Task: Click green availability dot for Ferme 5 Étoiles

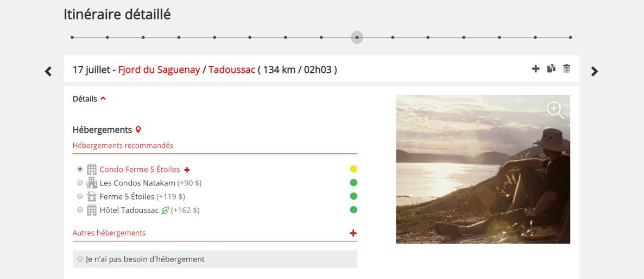Action: pos(353,196)
